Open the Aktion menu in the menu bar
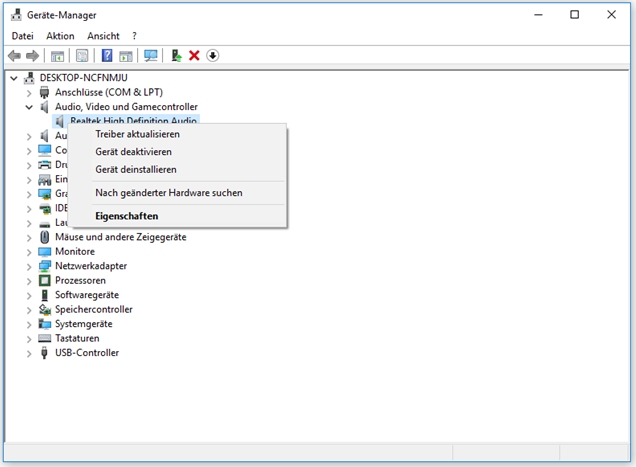This screenshot has height=467, width=636. 60,36
